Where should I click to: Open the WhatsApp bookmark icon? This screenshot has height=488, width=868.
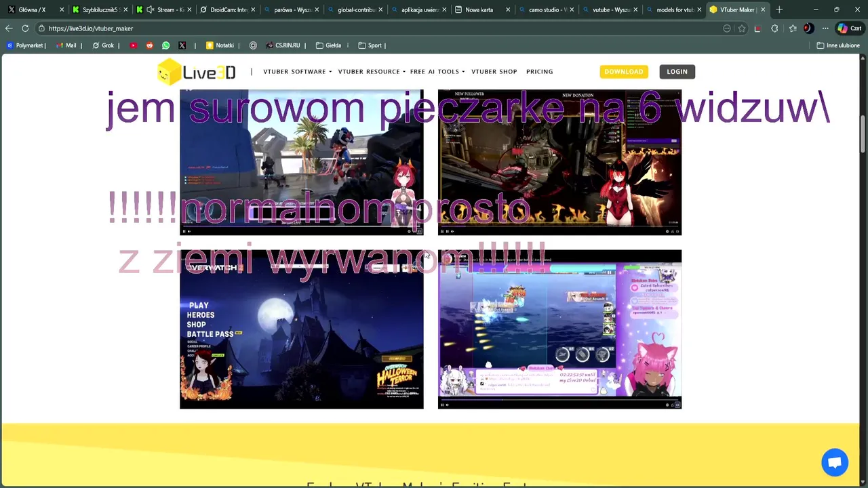(165, 45)
